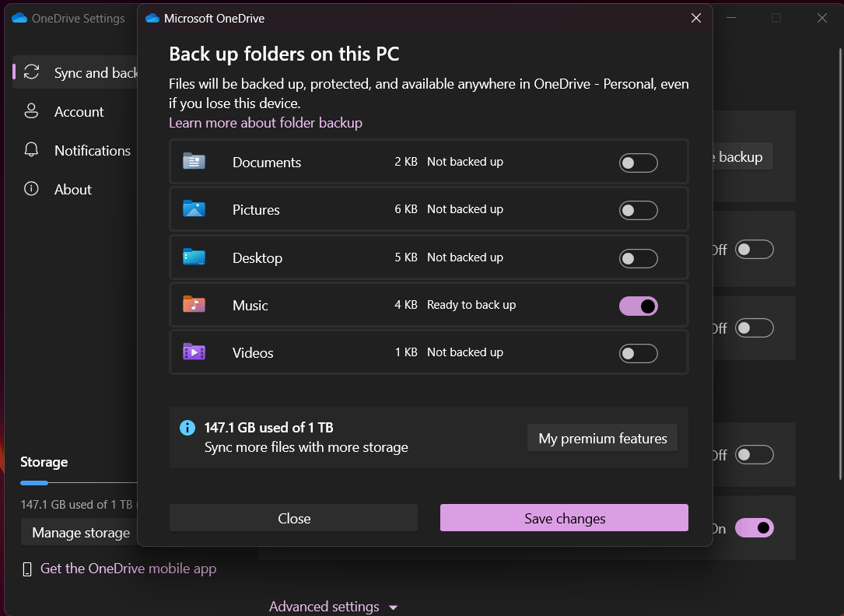
Task: Toggle the third Off switch in Settings window
Action: (x=754, y=455)
